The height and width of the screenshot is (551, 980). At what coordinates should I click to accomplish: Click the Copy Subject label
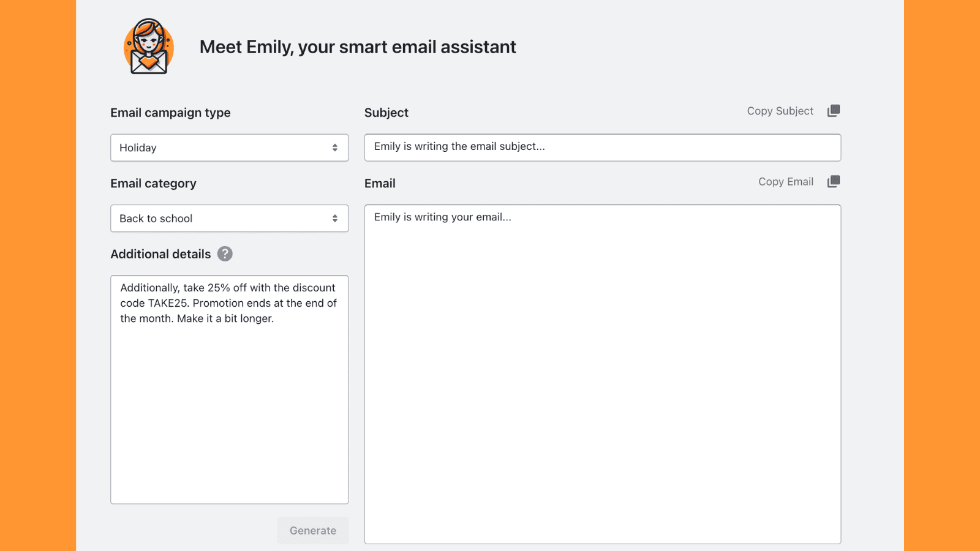click(x=780, y=111)
